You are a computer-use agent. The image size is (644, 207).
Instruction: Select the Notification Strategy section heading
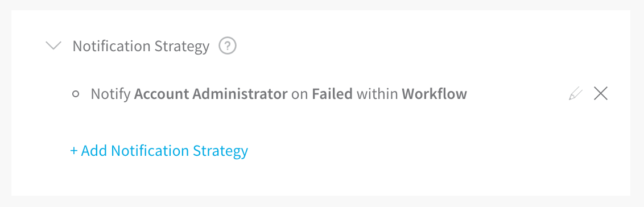(141, 47)
